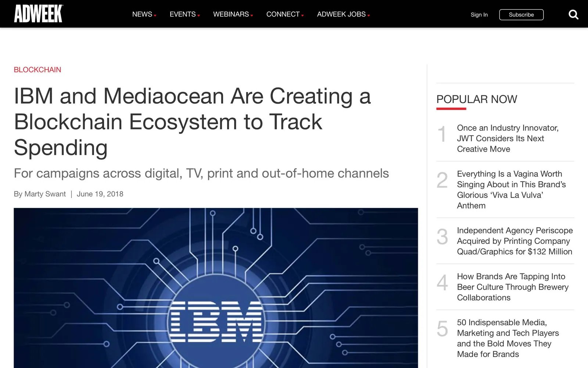Expand the ADWEEK JOBS dropdown menu

pyautogui.click(x=343, y=14)
